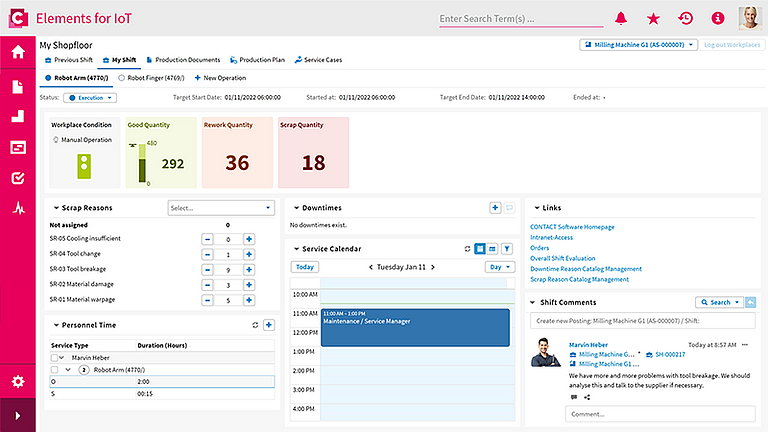
Task: Add a new downtime with plus icon
Action: [495, 208]
